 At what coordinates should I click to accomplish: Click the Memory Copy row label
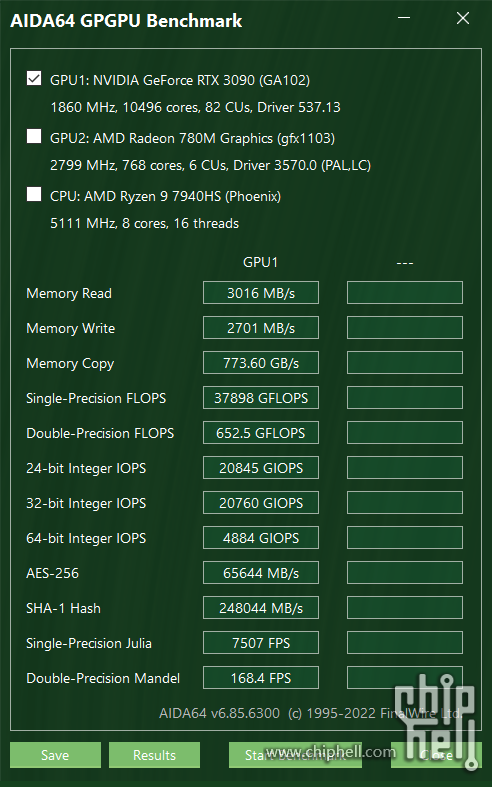(70, 364)
